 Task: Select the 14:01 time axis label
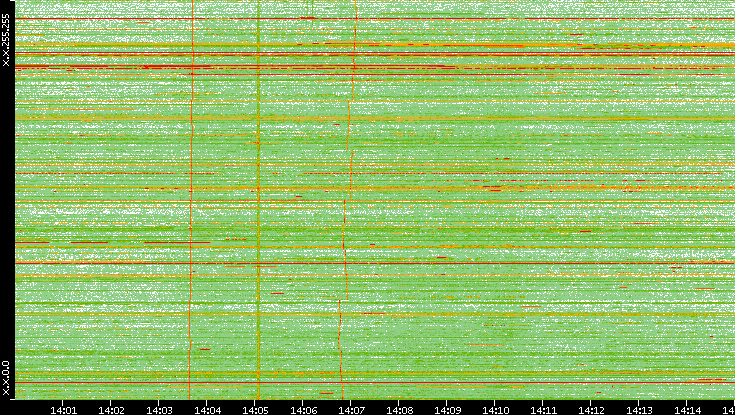(63, 410)
